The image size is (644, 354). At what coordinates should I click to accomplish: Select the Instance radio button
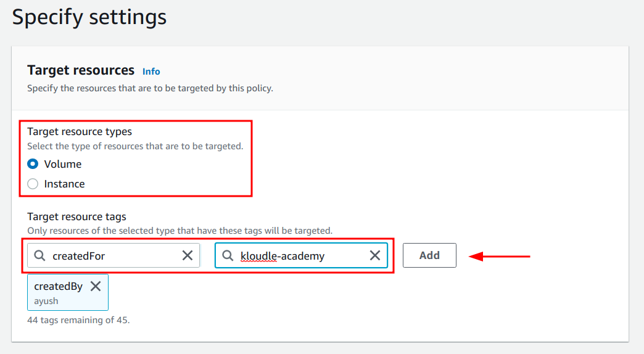(33, 184)
